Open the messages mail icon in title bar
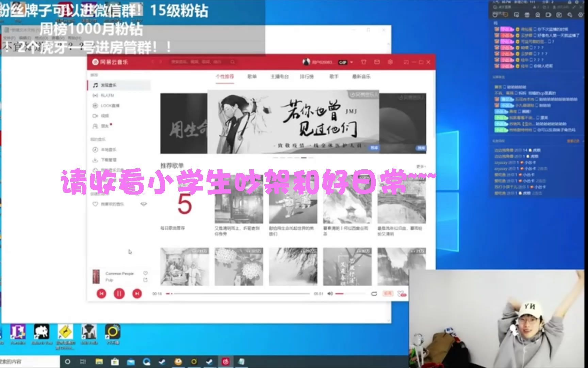Viewport: 588px width, 368px height. tap(377, 62)
